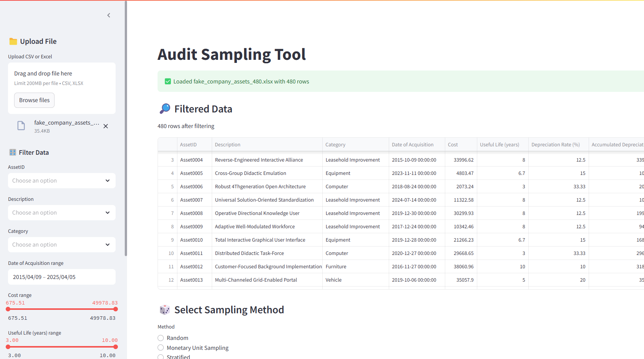Image resolution: width=644 pixels, height=359 pixels.
Task: Click 'Total Interactive Graphical User Interface' cell
Action: point(267,240)
